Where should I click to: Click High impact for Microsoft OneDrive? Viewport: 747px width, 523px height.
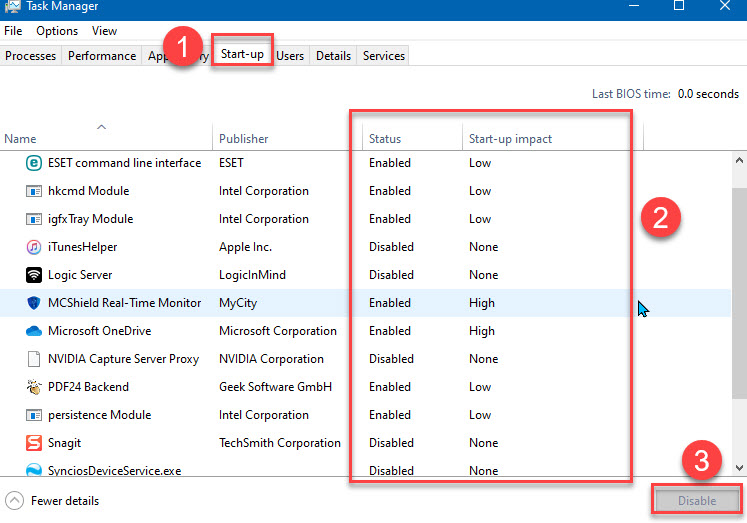(x=482, y=332)
